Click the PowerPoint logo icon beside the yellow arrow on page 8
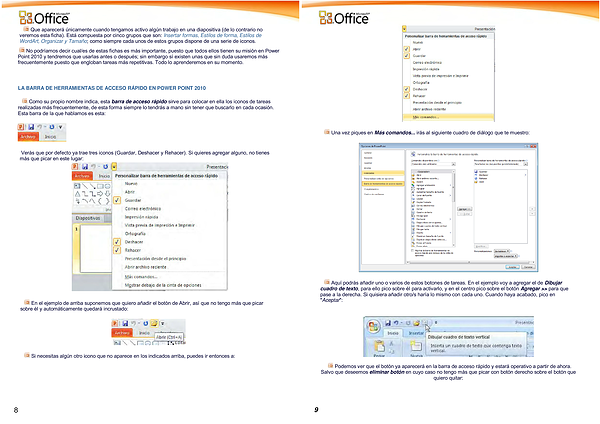This screenshot has height=424, width=600. (x=75, y=166)
